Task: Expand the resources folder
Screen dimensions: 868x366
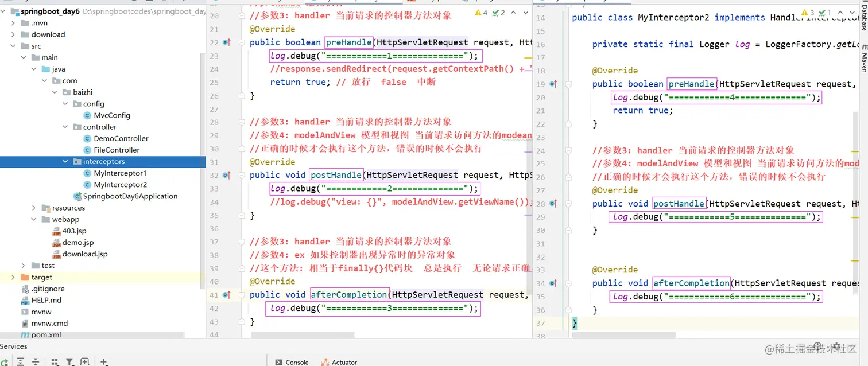Action: click(x=34, y=208)
